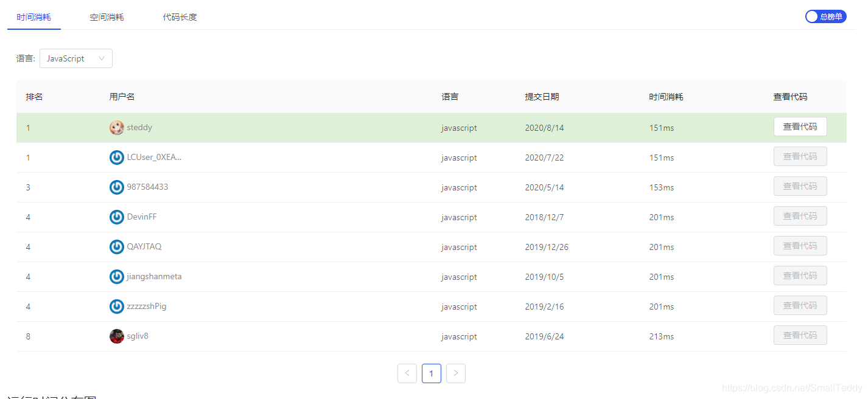This screenshot has width=868, height=399.
Task: Open the 语言 JavaScript dropdown
Action: pyautogui.click(x=75, y=58)
